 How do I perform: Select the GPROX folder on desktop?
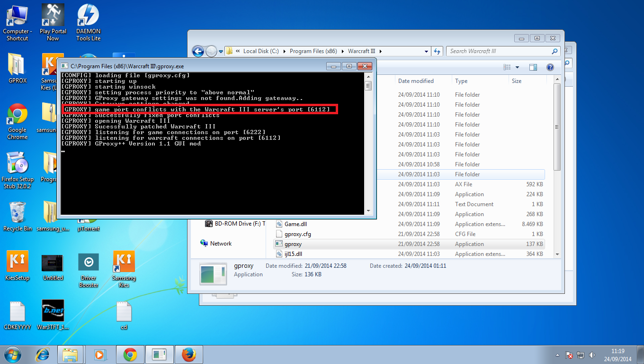click(x=17, y=69)
